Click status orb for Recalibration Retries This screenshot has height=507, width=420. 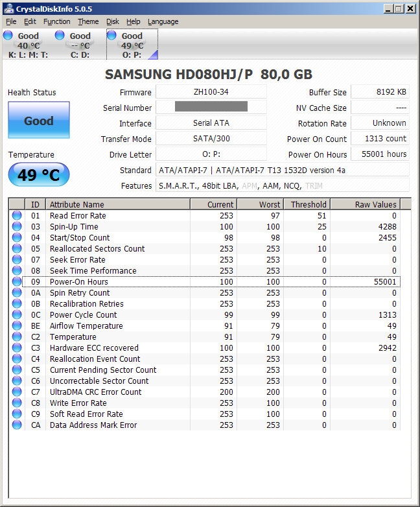[17, 303]
